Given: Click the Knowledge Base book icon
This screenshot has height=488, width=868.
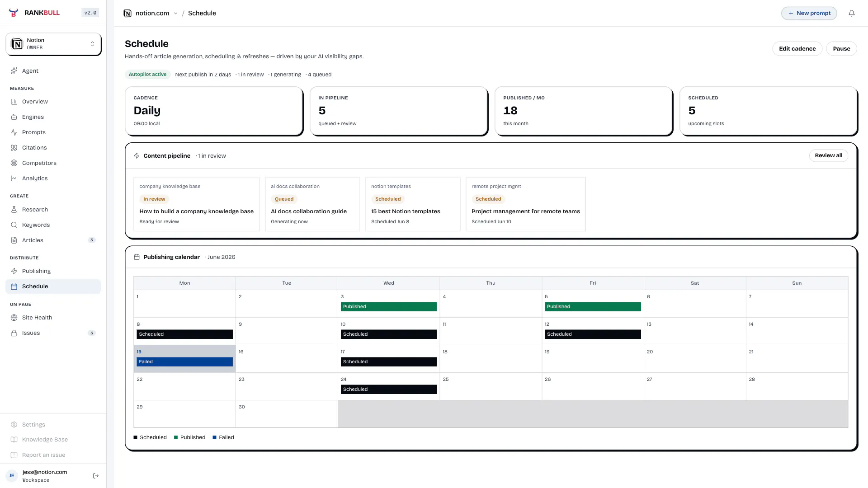Looking at the screenshot, I should (14, 440).
